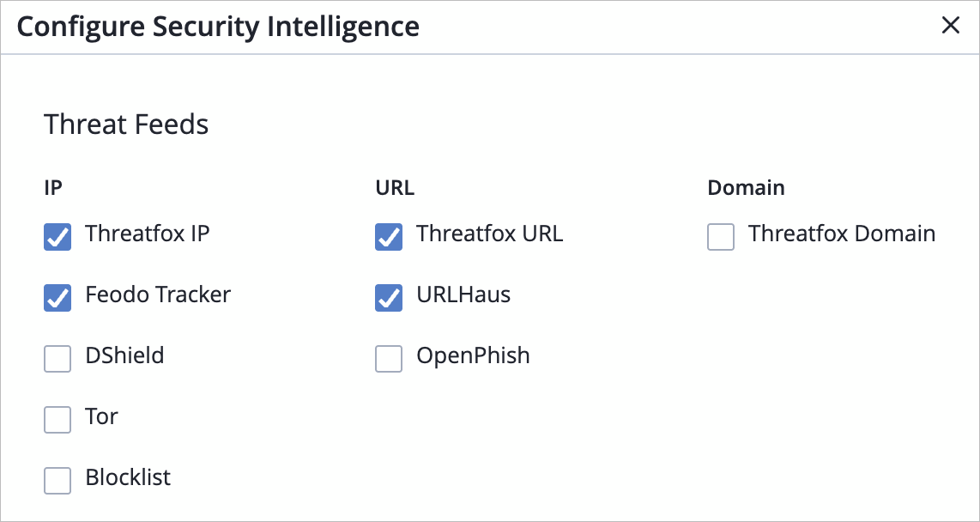The image size is (980, 522).
Task: Click the IP column header
Action: point(52,187)
